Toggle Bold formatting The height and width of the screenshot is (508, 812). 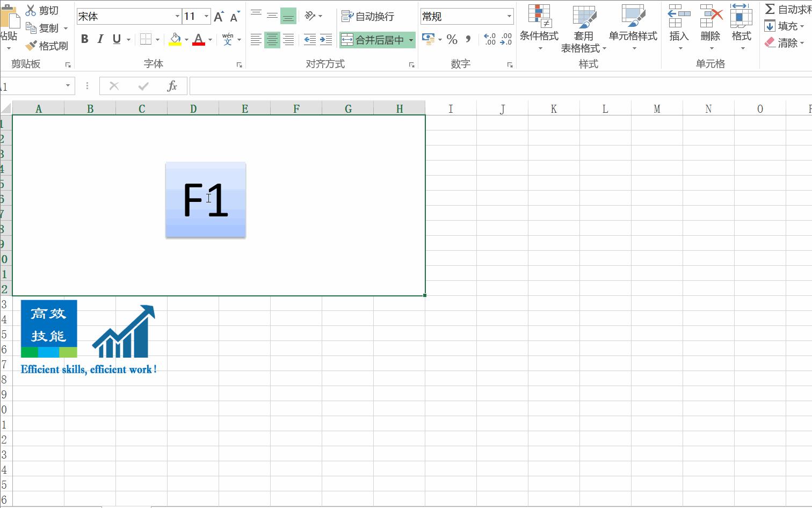[84, 39]
